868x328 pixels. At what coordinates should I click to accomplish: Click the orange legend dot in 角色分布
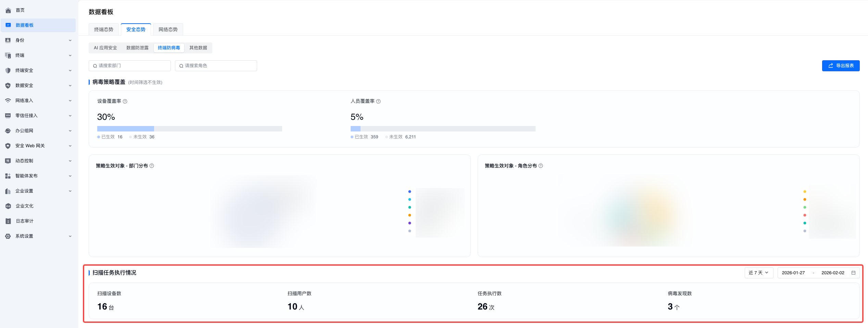point(805,199)
